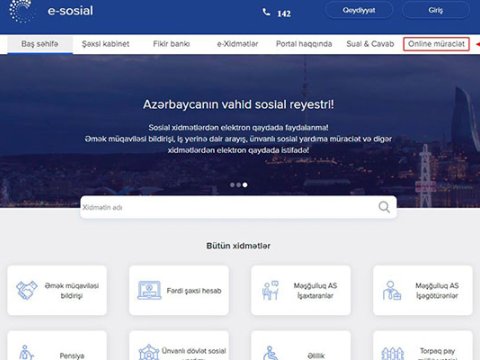Open Portal haqqında page
Screen dimensions: 480x360
point(304,44)
